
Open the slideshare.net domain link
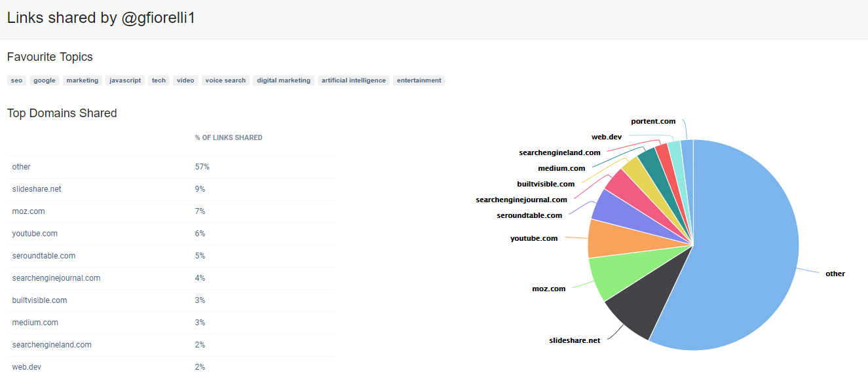(x=37, y=189)
